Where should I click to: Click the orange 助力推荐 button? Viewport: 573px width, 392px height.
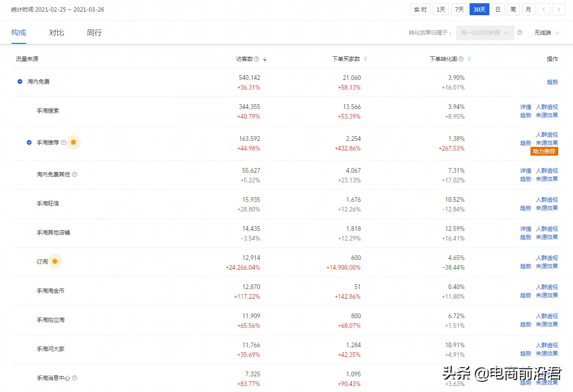click(544, 151)
